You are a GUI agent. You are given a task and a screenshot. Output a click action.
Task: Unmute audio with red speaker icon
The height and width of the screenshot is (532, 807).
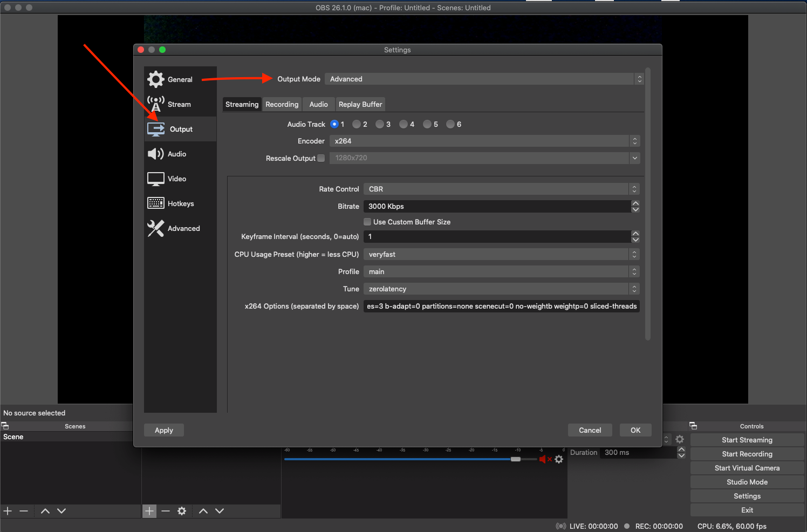pyautogui.click(x=543, y=459)
